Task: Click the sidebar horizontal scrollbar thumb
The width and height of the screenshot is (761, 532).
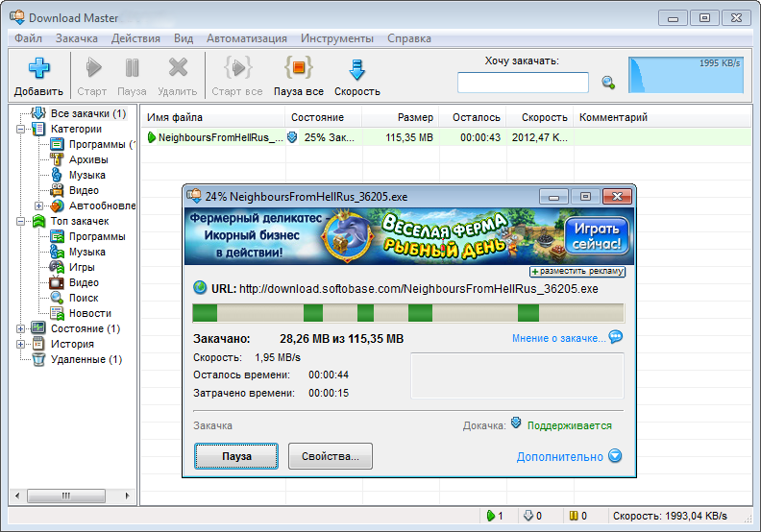Action: click(x=66, y=496)
